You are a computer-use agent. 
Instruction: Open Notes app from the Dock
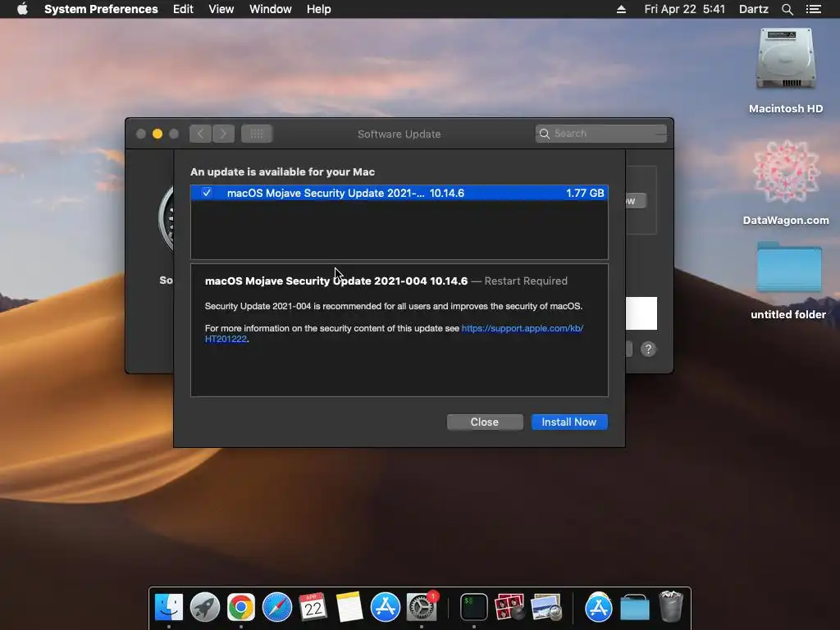349,607
